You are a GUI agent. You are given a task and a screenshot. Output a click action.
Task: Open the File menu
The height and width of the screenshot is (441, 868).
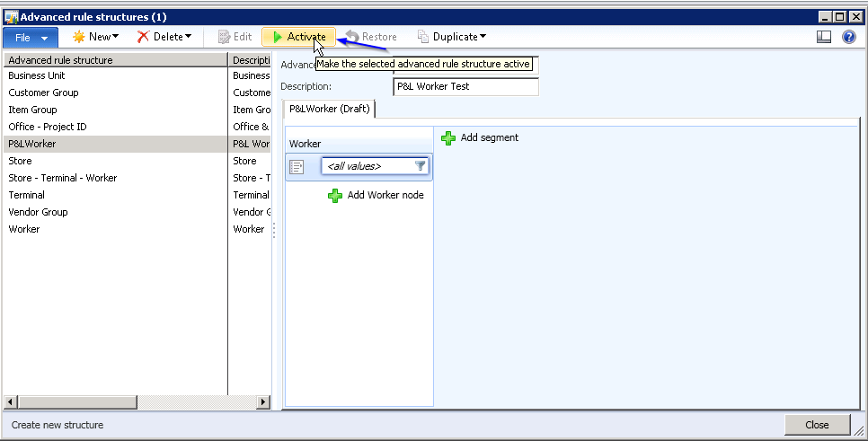[x=31, y=37]
